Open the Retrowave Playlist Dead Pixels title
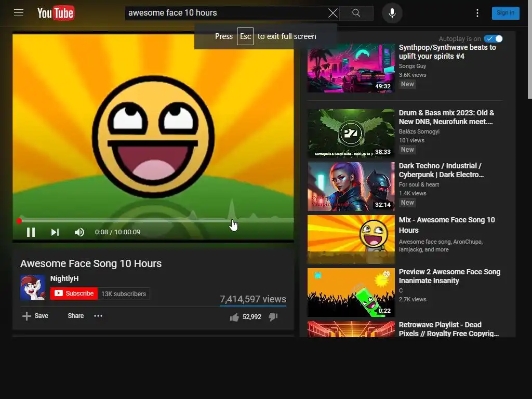This screenshot has width=532, height=399. tap(449, 329)
